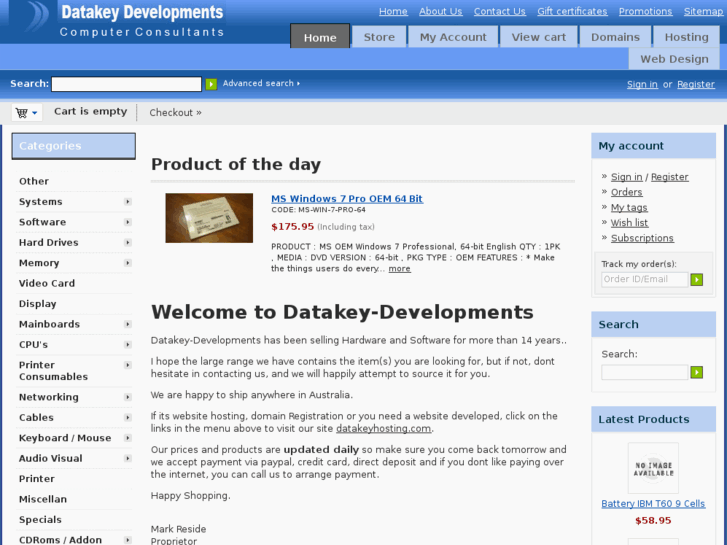Click Register within My account panel
This screenshot has width=727, height=545.
pos(670,177)
